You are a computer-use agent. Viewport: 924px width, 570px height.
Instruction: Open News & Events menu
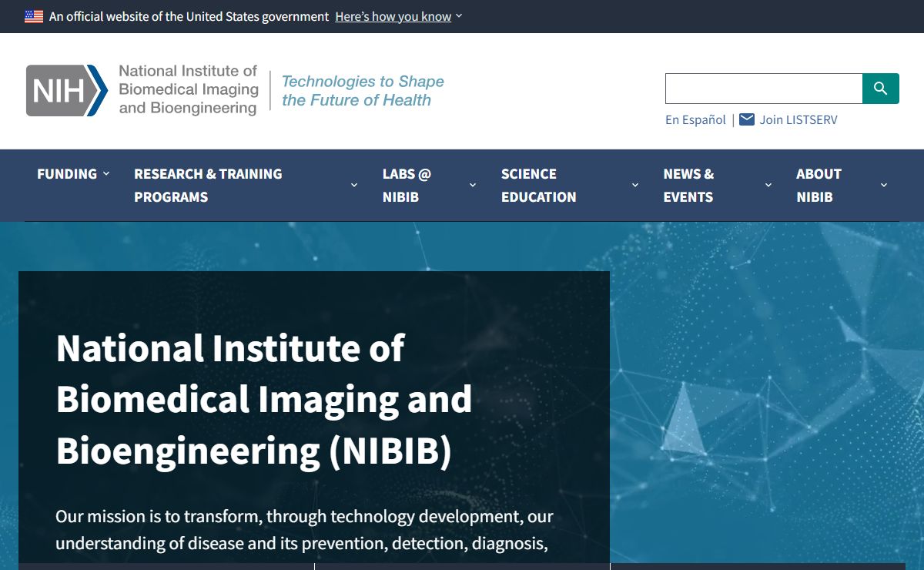pos(688,185)
